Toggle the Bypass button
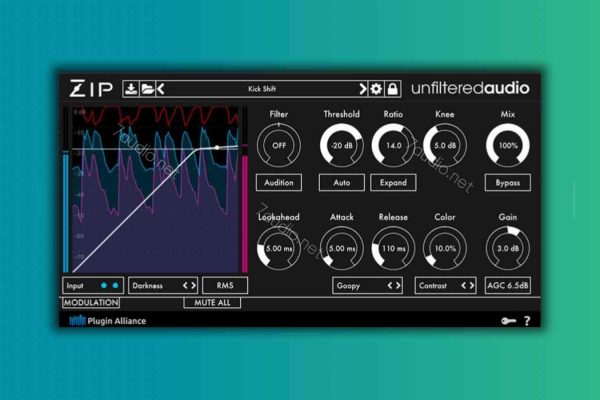 click(x=507, y=183)
